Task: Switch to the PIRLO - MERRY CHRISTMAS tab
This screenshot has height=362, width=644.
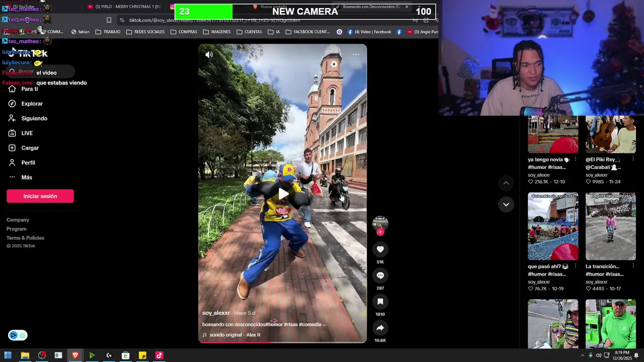Action: 124,7
